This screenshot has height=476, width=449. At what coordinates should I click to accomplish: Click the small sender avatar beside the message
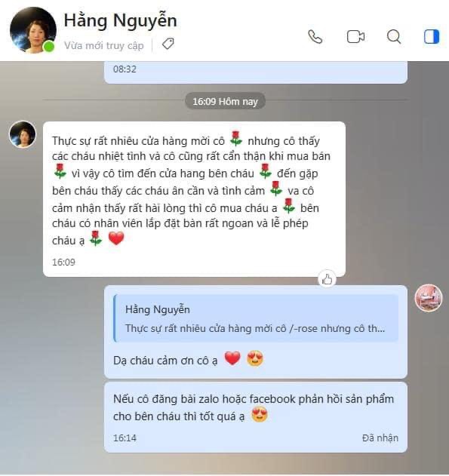click(x=23, y=134)
